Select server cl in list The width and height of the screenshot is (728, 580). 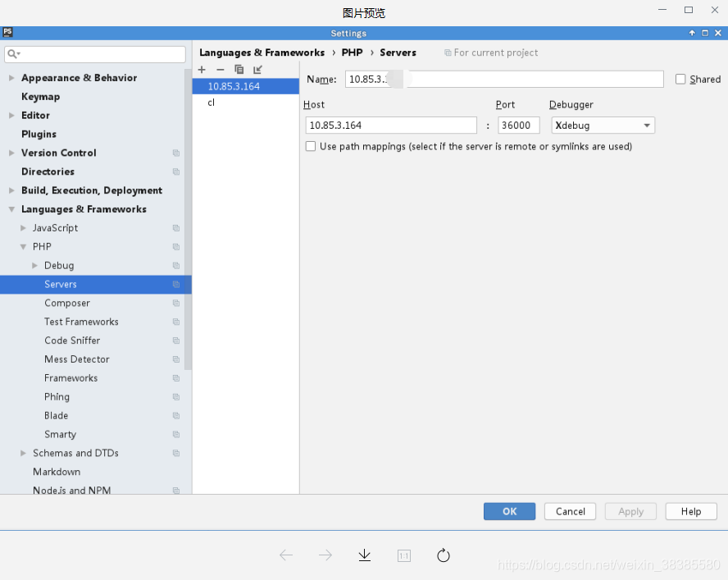[x=246, y=103]
